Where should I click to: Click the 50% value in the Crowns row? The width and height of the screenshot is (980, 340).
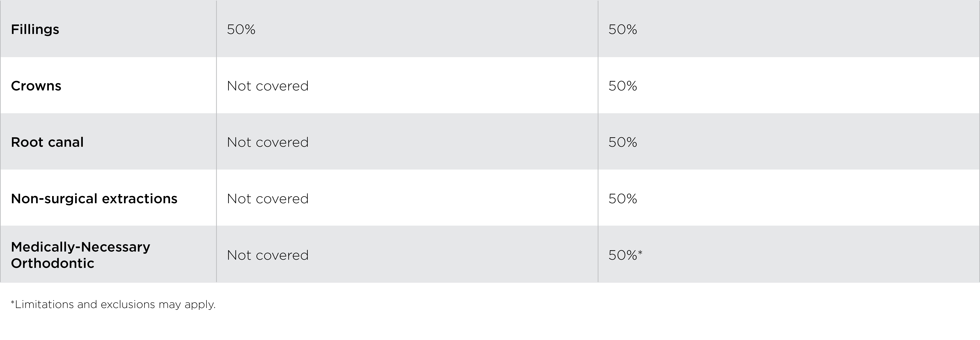click(623, 86)
